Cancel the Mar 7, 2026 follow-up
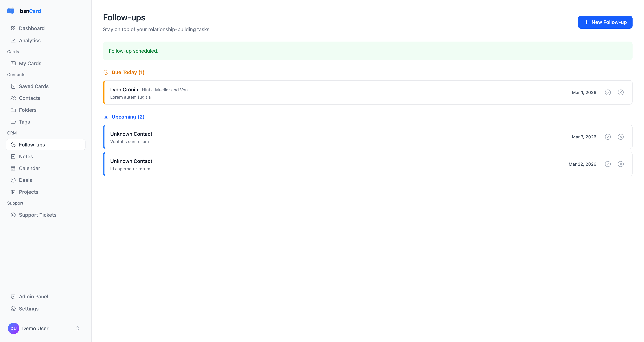The image size is (644, 342). [x=621, y=137]
